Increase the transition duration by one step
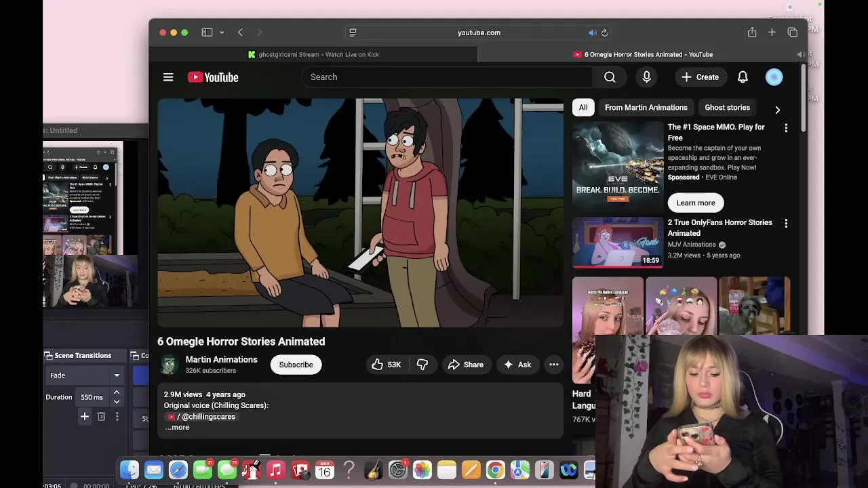The width and height of the screenshot is (868, 488). click(117, 392)
